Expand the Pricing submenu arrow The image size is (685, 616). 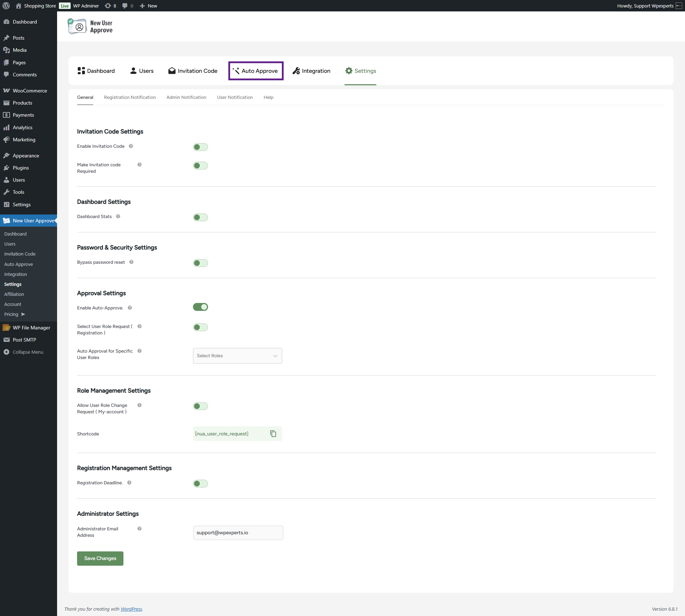click(23, 314)
